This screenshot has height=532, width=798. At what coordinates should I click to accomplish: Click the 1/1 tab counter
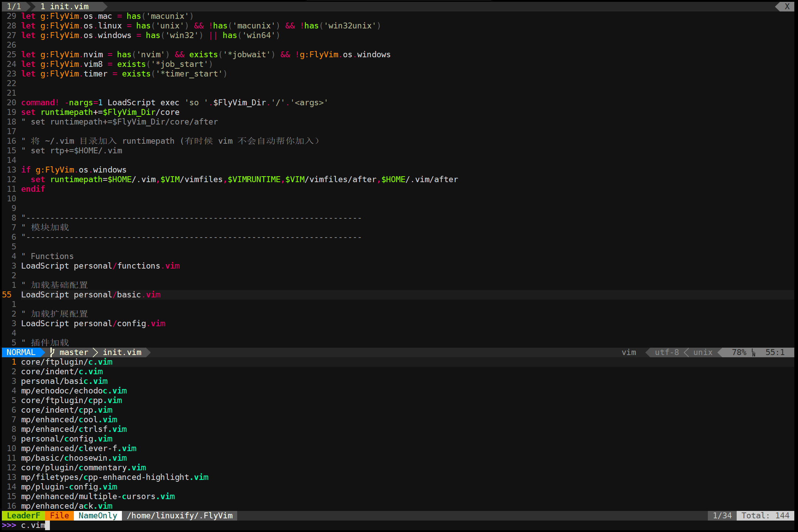pos(14,6)
